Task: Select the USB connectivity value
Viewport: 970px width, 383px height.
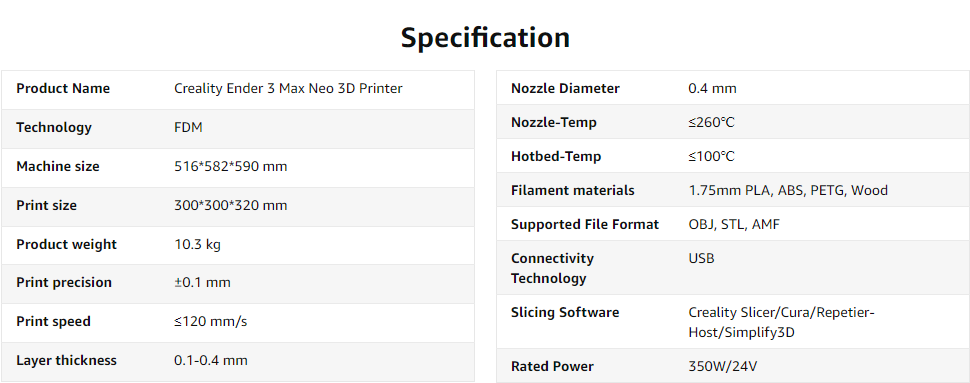Action: coord(702,259)
